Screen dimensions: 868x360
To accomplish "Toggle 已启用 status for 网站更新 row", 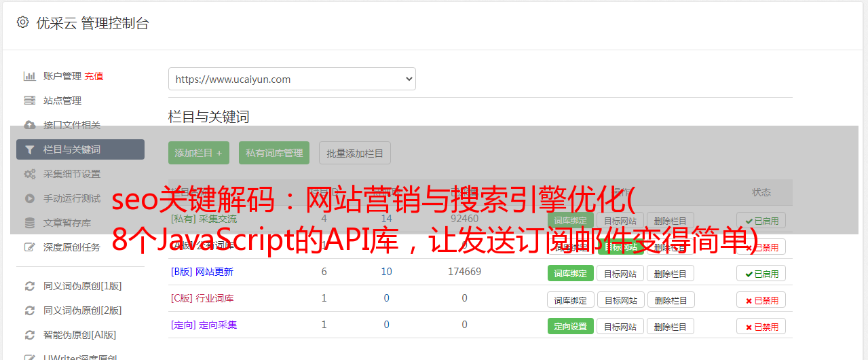I will pyautogui.click(x=761, y=274).
